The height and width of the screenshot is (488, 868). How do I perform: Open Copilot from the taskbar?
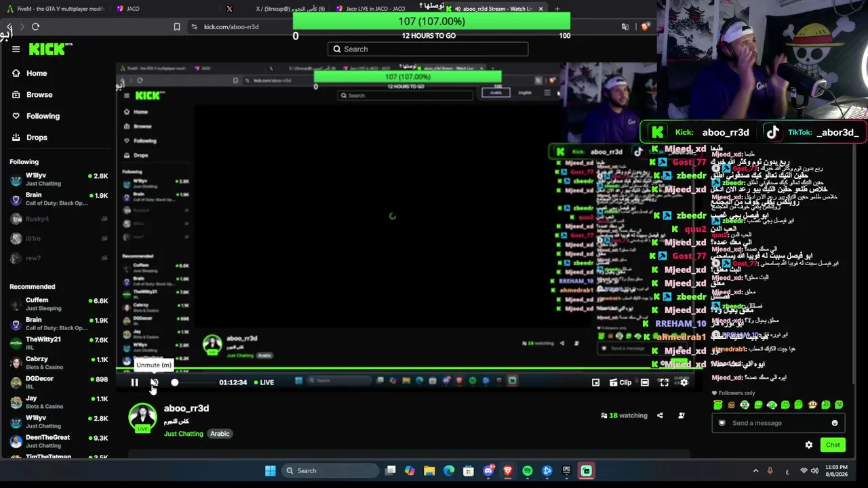tap(410, 471)
